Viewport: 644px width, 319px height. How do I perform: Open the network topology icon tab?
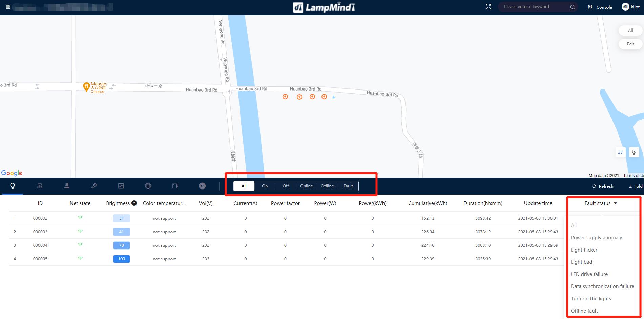(40, 186)
